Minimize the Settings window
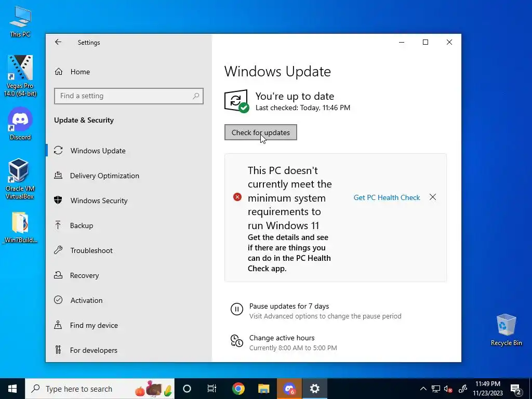Image resolution: width=532 pixels, height=399 pixels. 402,42
